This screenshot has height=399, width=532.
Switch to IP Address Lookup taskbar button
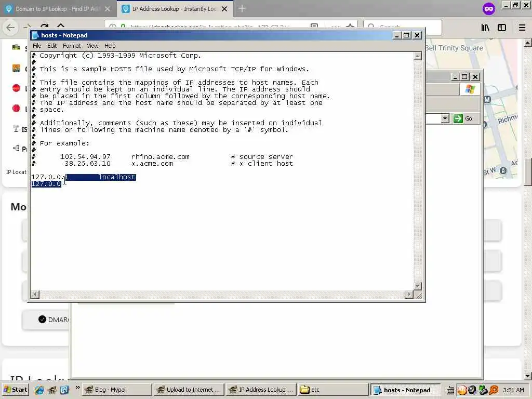pos(261,390)
